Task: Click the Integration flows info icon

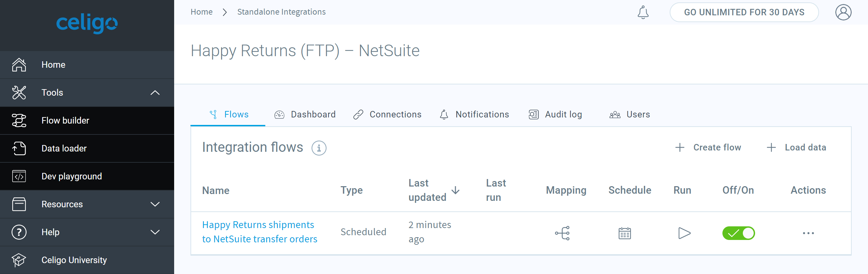Action: coord(319,148)
